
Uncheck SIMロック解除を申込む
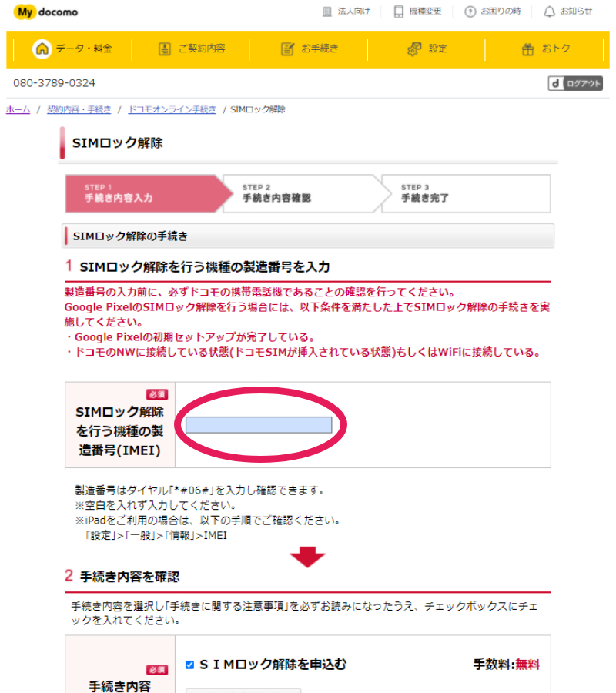click(189, 665)
